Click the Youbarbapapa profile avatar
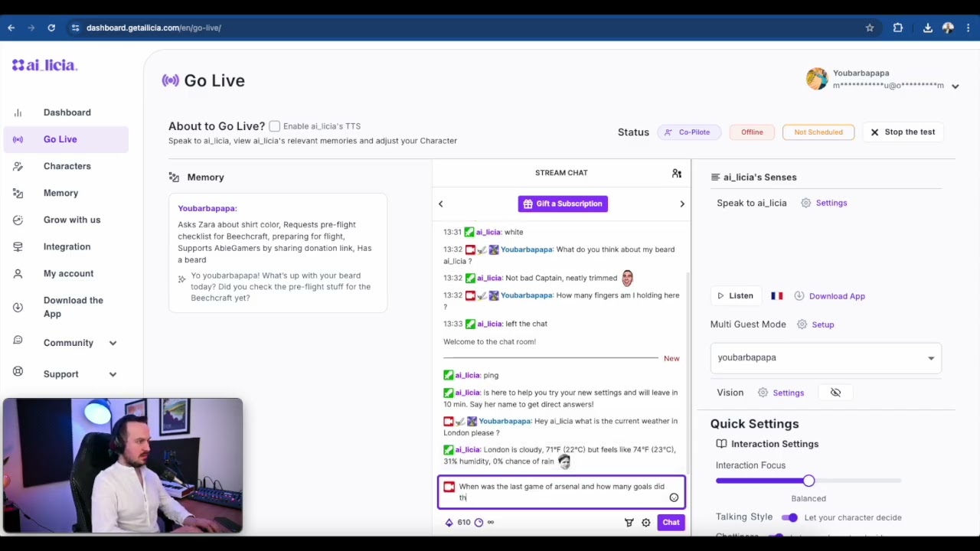 (x=817, y=78)
